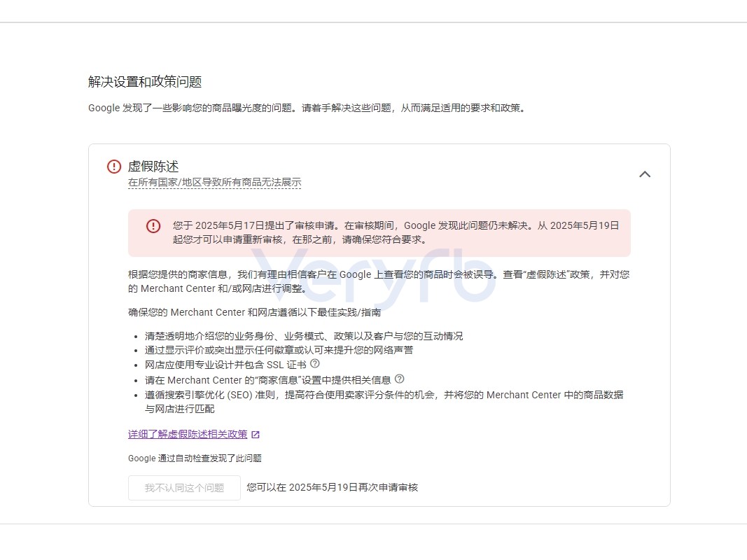Click bullet 请在 Merchant Center 的"商家信息"设置
Screen dimensions: 747x560
[267, 380]
